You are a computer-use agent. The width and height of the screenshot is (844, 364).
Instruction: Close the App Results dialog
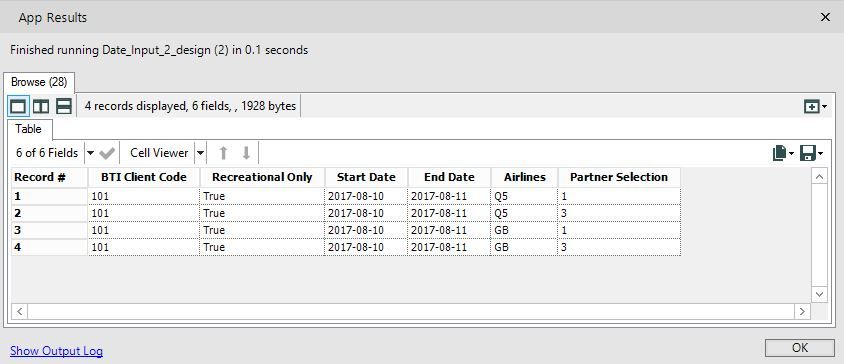825,17
